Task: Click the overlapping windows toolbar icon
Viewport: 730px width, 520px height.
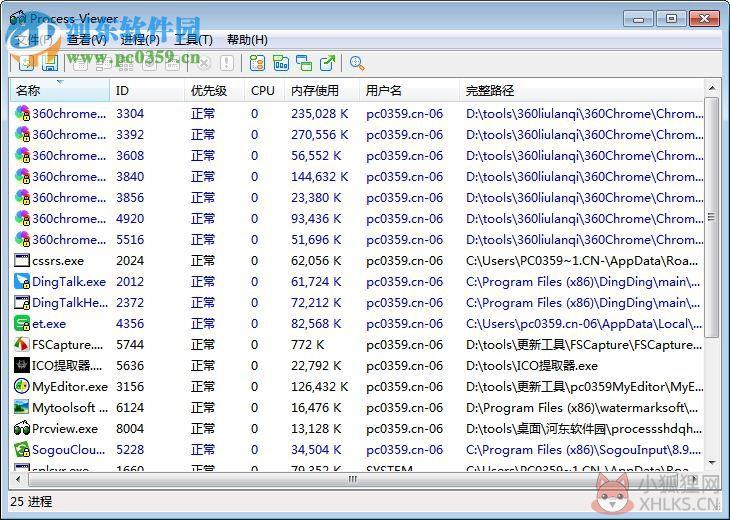Action: 304,62
